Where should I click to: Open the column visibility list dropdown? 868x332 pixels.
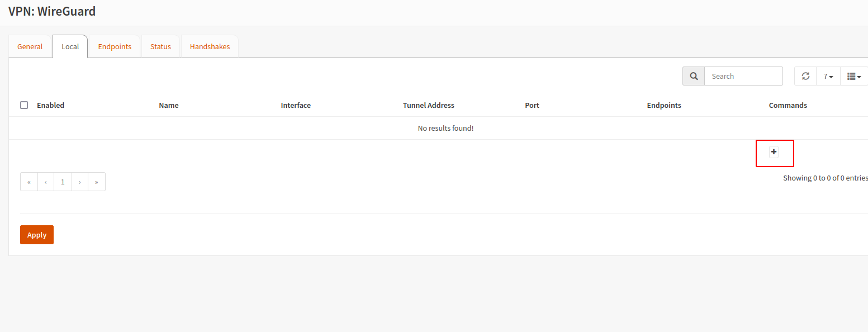tap(853, 76)
